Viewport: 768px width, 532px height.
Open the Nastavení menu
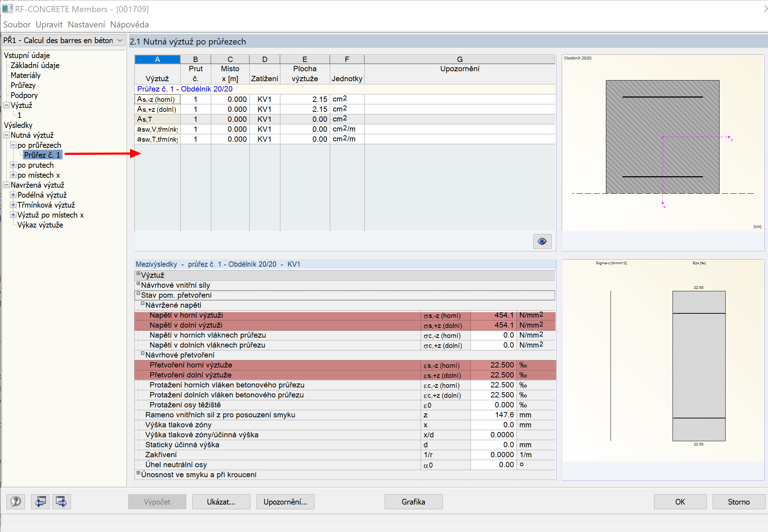pos(86,25)
